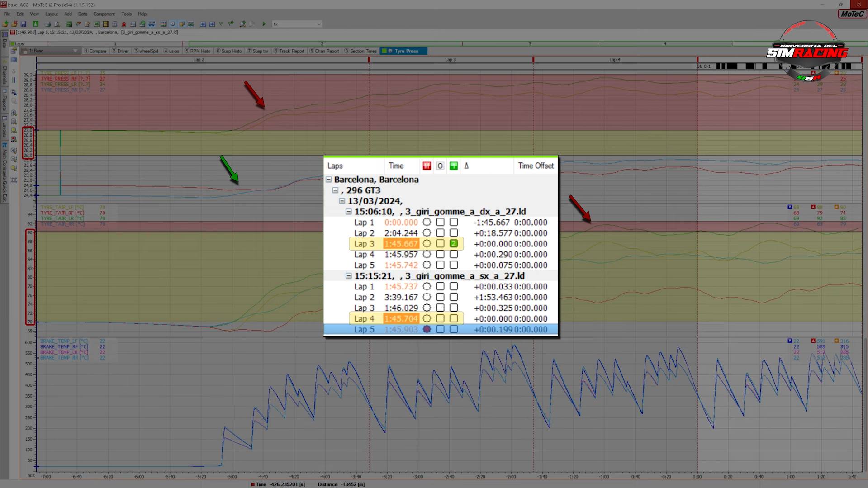The image size is (868, 488).
Task: Collapse the 15:15:21 gomme_a_sx session node
Action: click(349, 276)
